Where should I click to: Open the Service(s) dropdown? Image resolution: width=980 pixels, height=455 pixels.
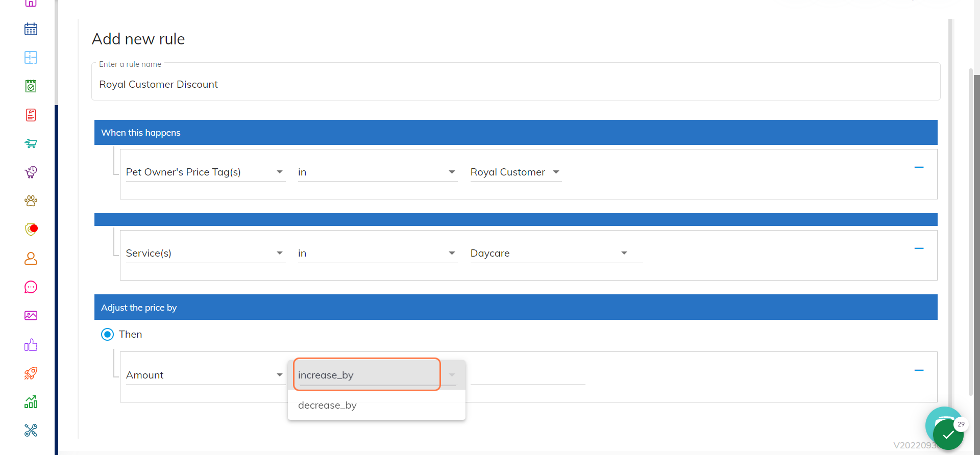205,254
